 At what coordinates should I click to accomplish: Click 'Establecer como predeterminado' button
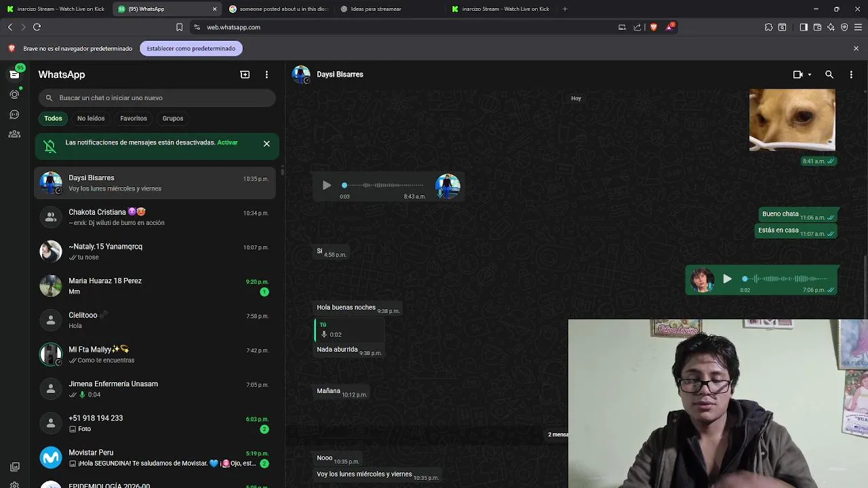coord(191,48)
